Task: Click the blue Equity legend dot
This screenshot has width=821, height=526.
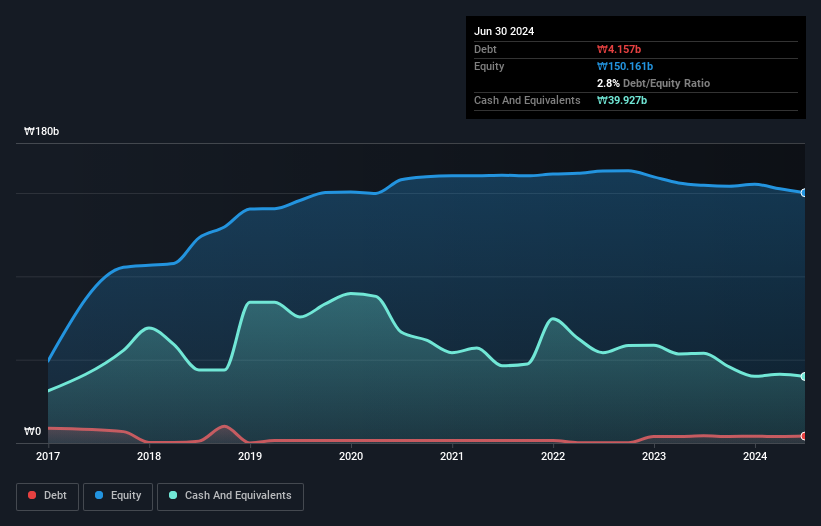Action: 99,495
